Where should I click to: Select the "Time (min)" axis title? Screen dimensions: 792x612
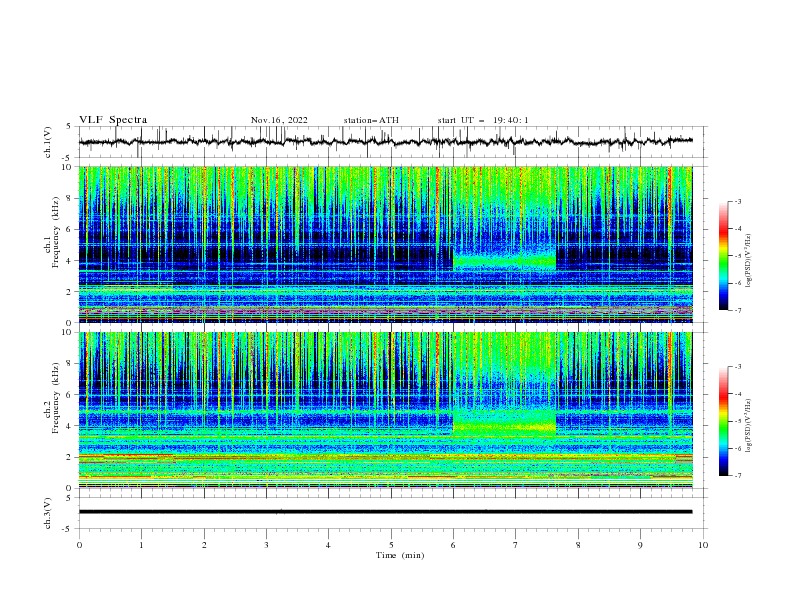coord(400,555)
